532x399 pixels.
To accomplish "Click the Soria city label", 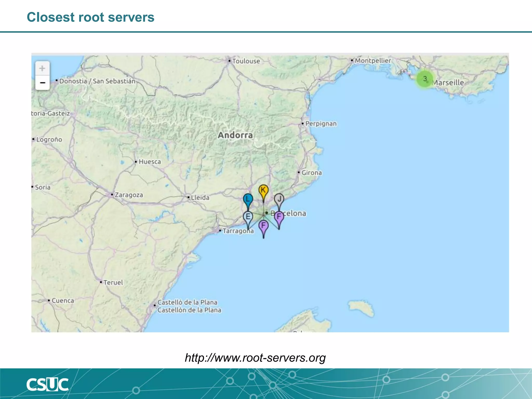I will tap(43, 187).
